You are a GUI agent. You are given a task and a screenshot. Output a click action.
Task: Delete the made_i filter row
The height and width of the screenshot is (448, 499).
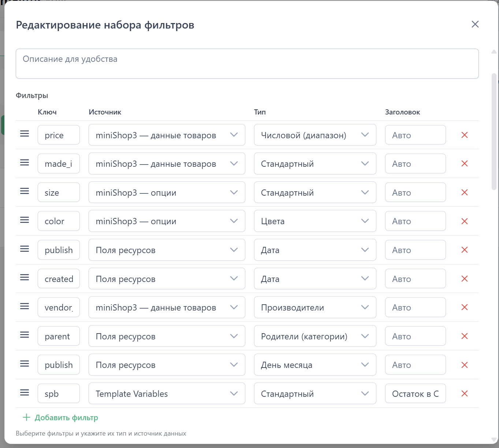click(x=464, y=163)
